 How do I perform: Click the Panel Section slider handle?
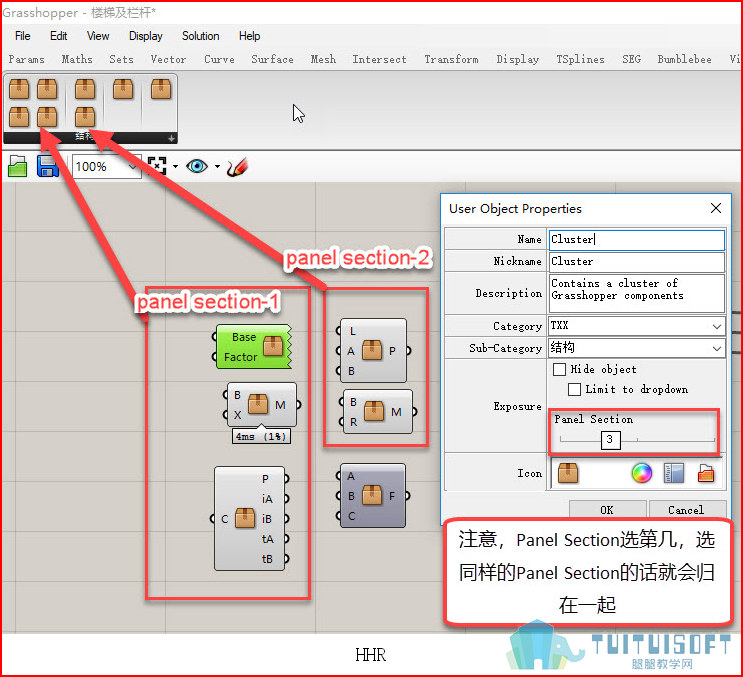tap(610, 440)
